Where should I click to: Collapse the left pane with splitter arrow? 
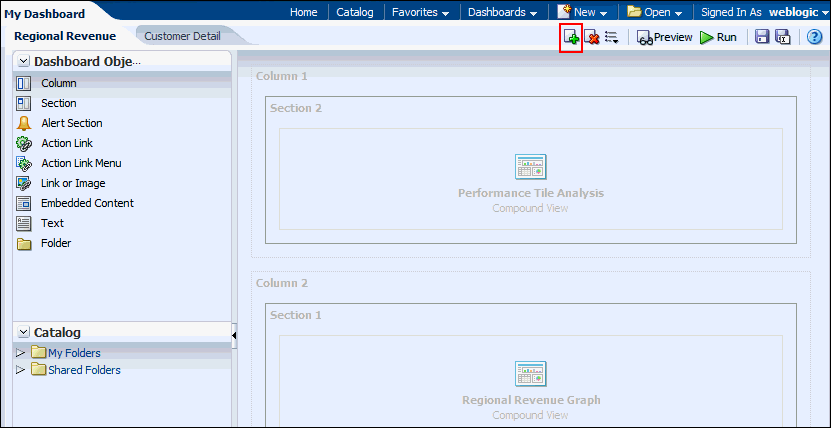pyautogui.click(x=234, y=335)
